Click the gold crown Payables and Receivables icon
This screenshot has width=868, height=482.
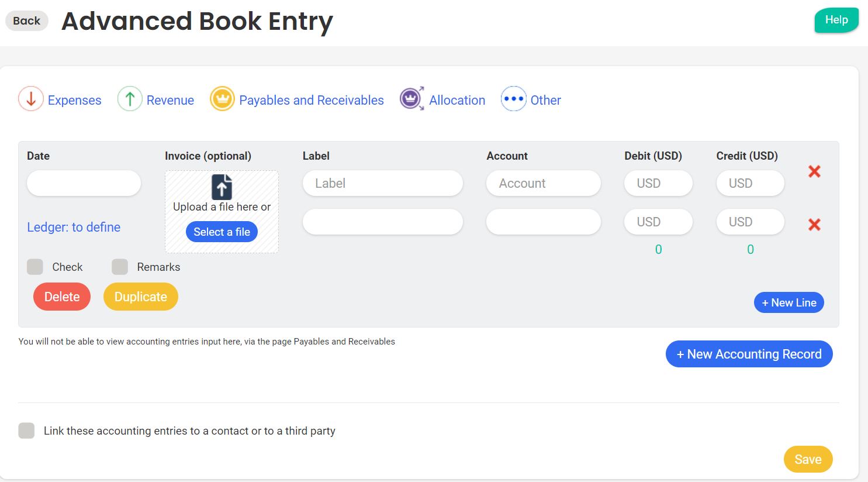pyautogui.click(x=222, y=99)
